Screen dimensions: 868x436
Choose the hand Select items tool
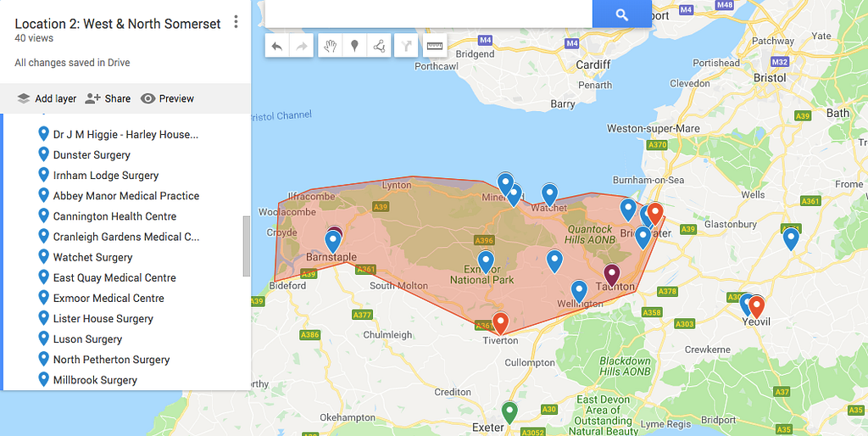[330, 46]
